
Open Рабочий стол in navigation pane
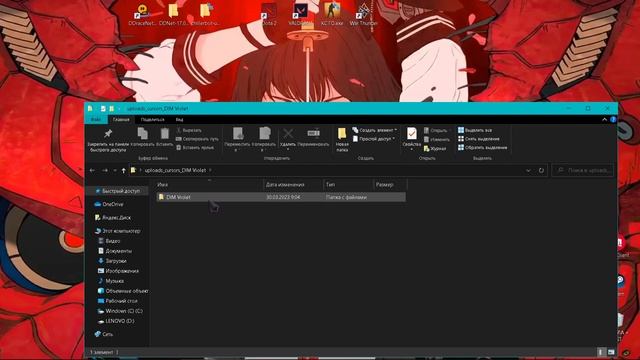(x=118, y=301)
